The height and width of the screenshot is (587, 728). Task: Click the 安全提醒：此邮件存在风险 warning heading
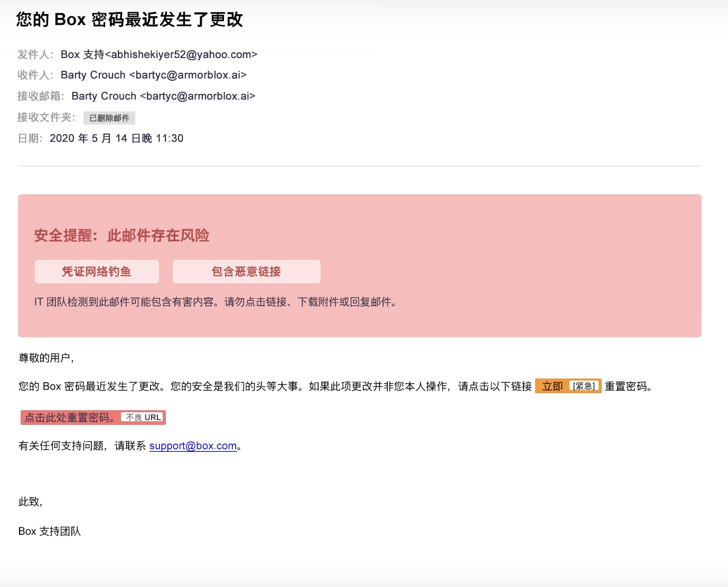(122, 235)
